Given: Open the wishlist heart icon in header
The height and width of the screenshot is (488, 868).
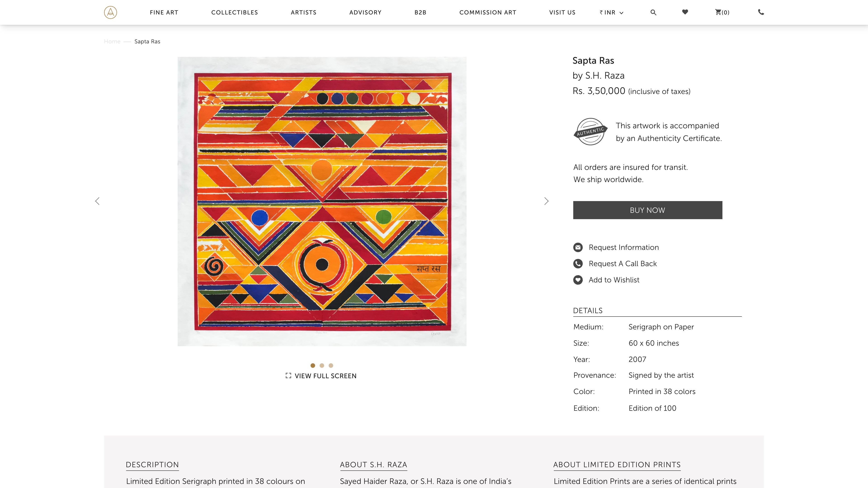Looking at the screenshot, I should tap(685, 12).
